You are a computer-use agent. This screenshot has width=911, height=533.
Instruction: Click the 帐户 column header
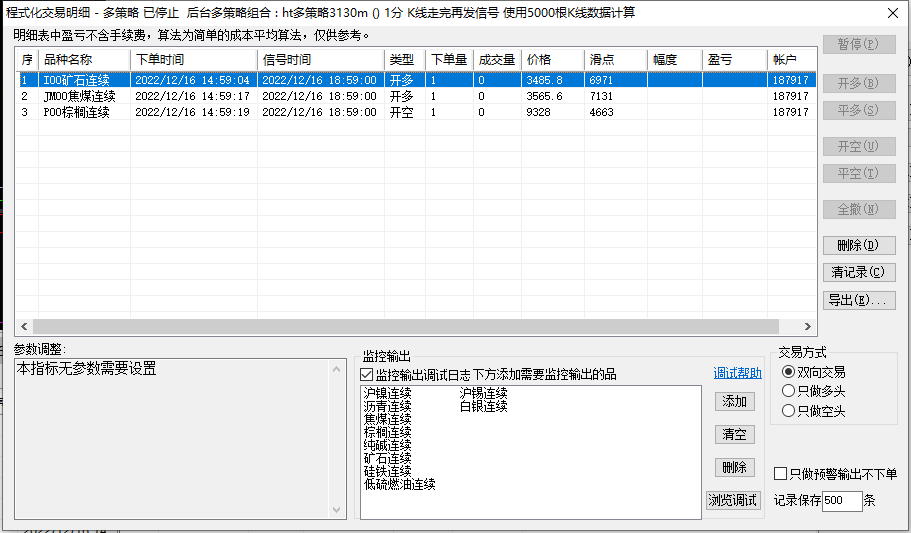coord(792,60)
